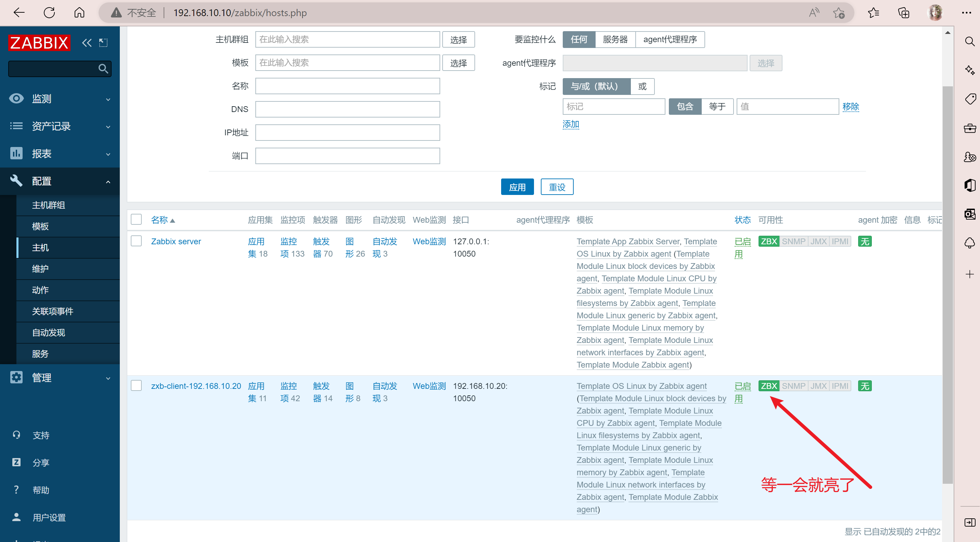The image size is (980, 542).
Task: Collapse the Zabbix sidebar
Action: [87, 43]
